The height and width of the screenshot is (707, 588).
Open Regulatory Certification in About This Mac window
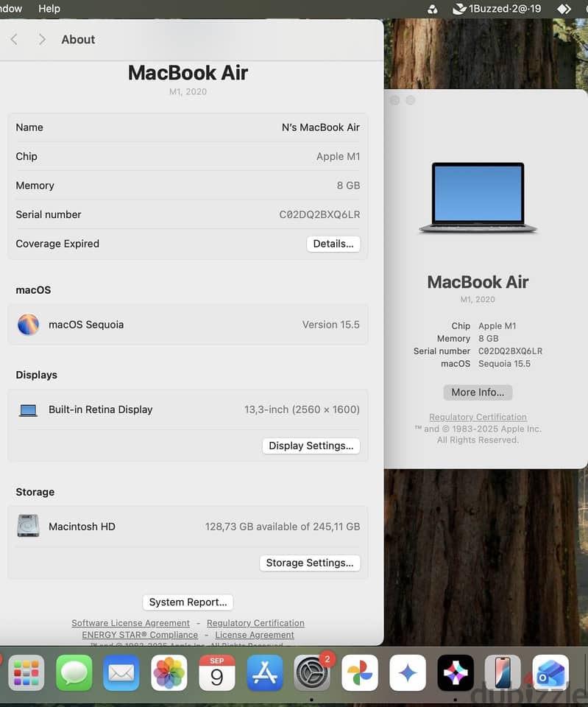tap(478, 417)
